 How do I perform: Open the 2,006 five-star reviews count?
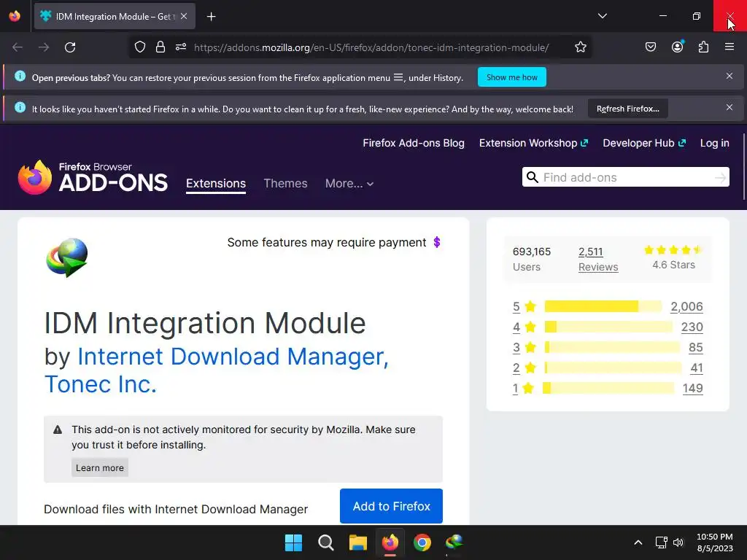pyautogui.click(x=686, y=307)
